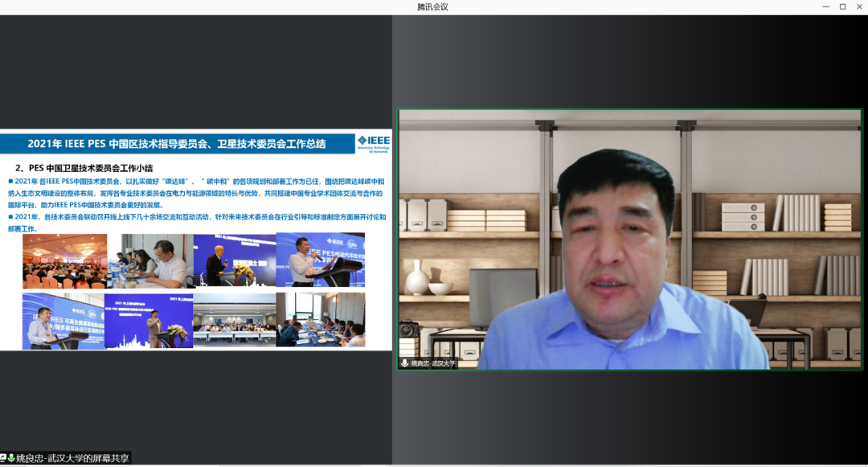Image resolution: width=868 pixels, height=467 pixels.
Task: Click the 姚良忠-武汉大学的屏幕共享 label
Action: tap(72, 458)
